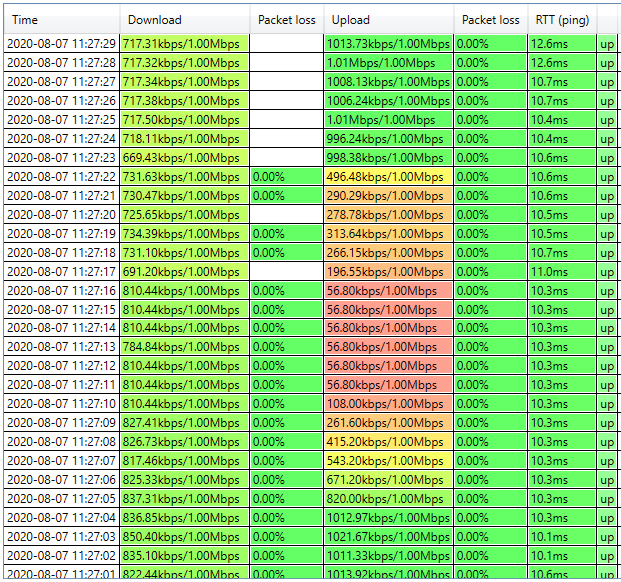Click the 669.43kbps download cell

(184, 157)
